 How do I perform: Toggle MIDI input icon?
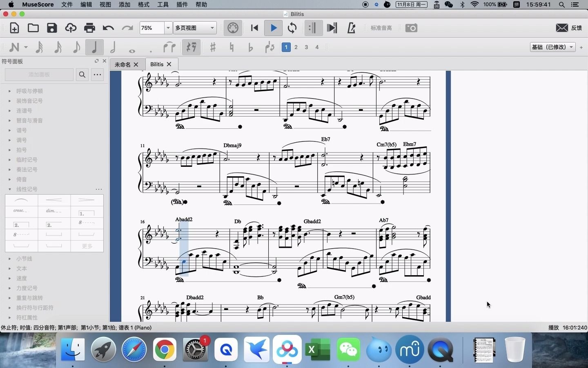pyautogui.click(x=233, y=28)
